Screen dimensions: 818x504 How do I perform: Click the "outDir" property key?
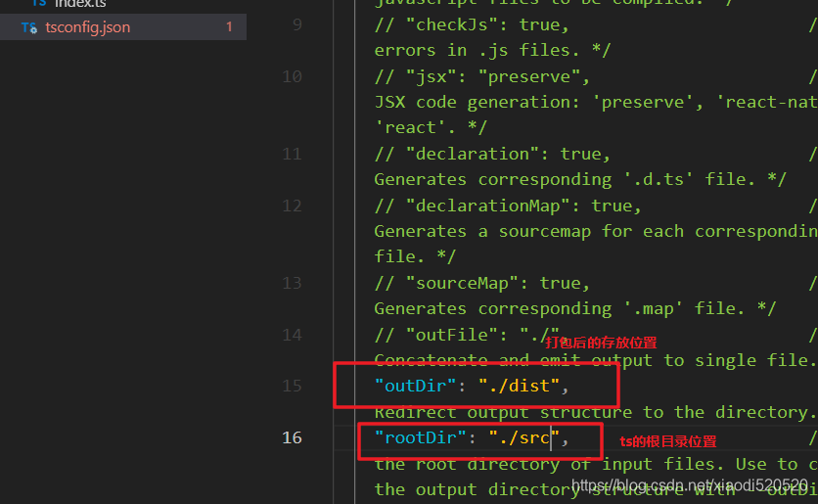(x=416, y=386)
